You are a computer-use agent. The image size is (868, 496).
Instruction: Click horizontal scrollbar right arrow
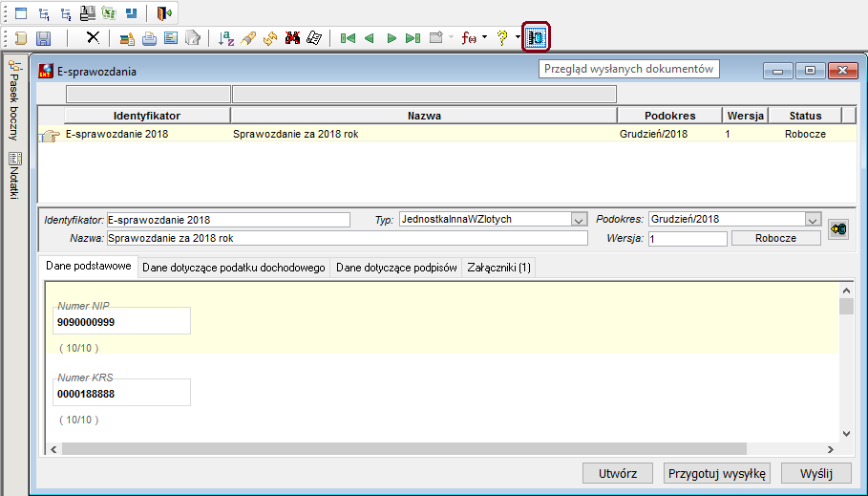pos(831,449)
